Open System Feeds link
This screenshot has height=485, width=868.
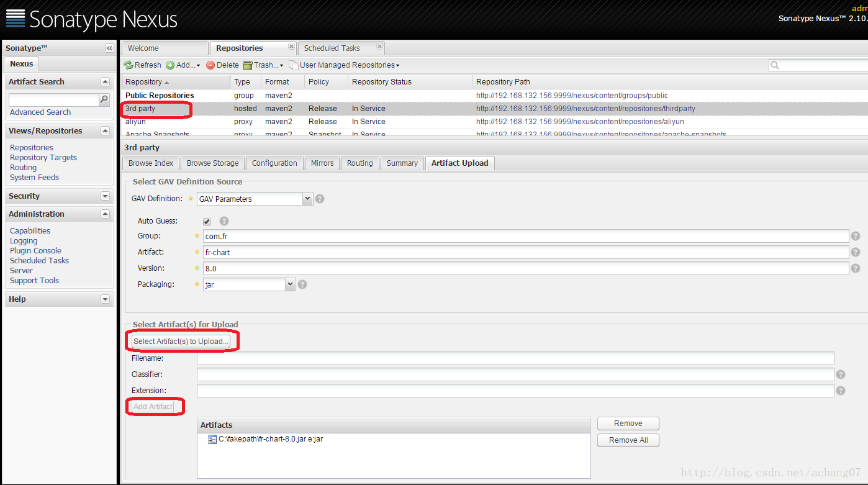click(x=34, y=178)
